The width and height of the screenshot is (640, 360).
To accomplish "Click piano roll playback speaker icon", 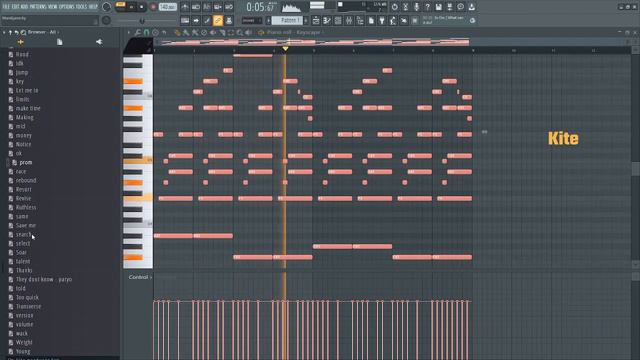I will [x=248, y=32].
